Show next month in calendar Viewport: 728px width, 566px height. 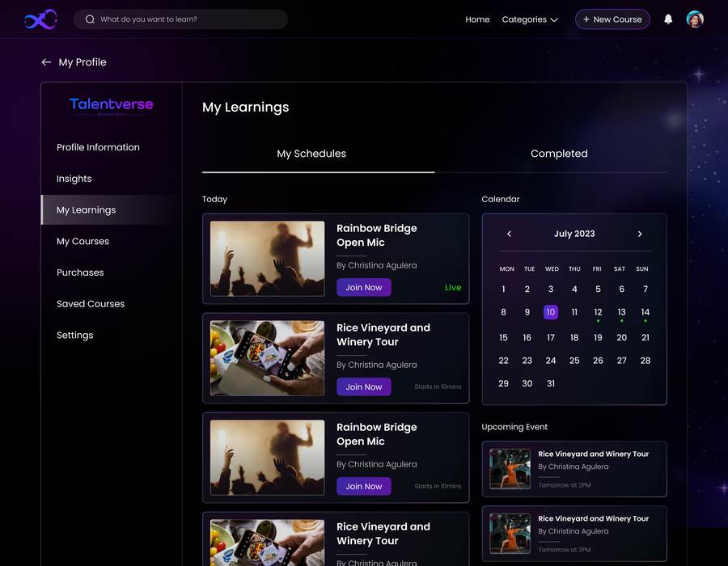coord(640,234)
